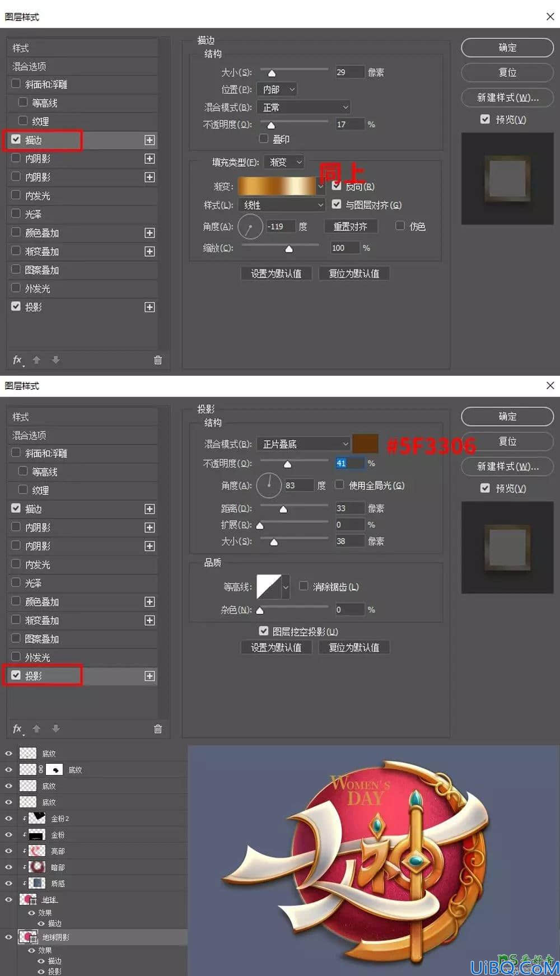Viewport: 560px width, 976px height.
Task: Enable the 仿色 checkbox
Action: (x=400, y=226)
